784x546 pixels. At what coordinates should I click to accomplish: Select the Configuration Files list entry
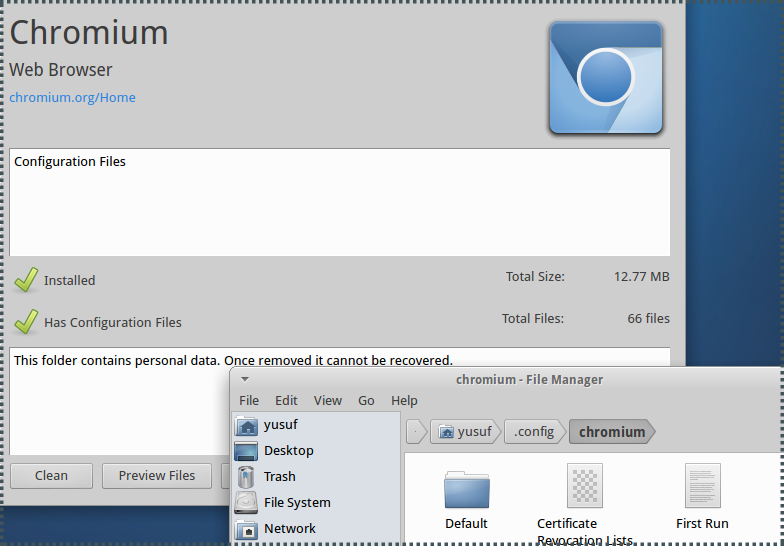click(x=70, y=162)
